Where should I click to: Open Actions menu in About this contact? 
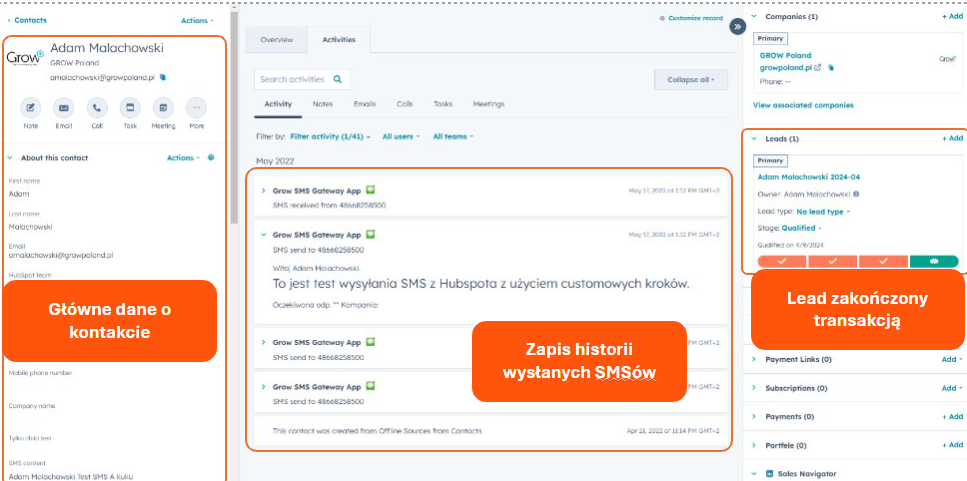coord(183,158)
